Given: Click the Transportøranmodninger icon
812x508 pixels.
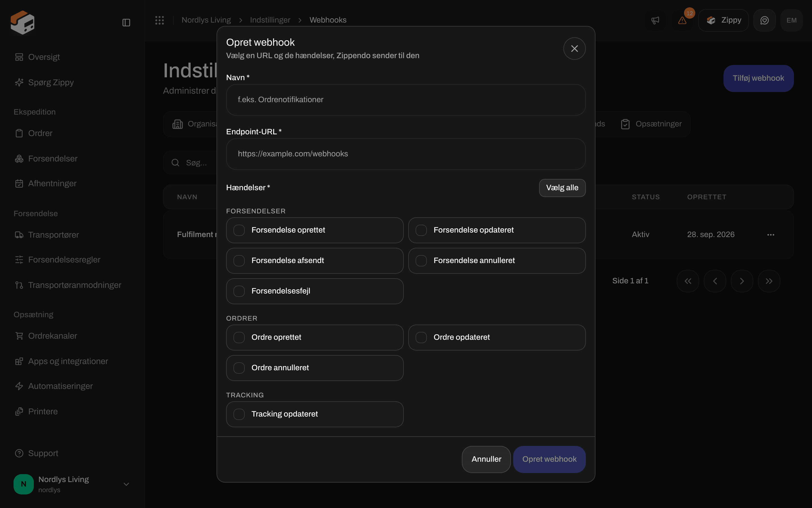Looking at the screenshot, I should tap(19, 285).
